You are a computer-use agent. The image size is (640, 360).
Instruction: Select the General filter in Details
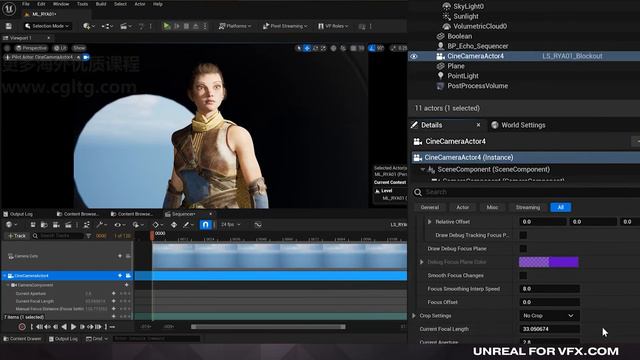[430, 208]
